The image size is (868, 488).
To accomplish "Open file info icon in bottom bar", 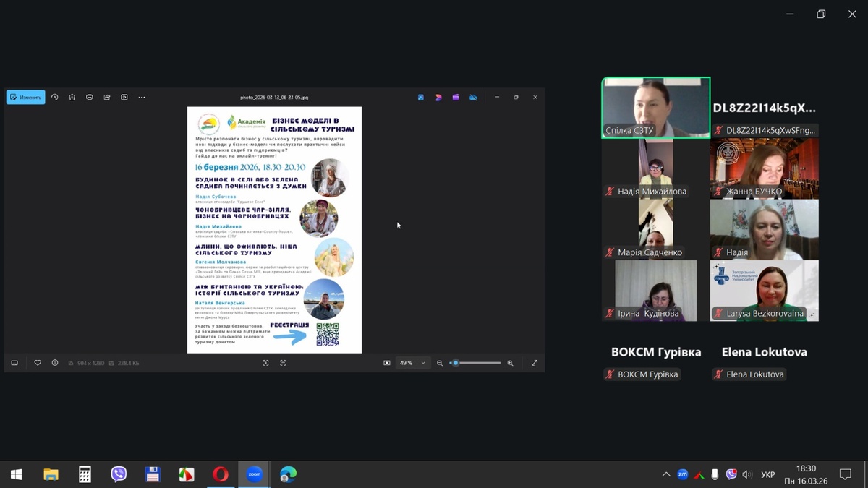I will [55, 363].
